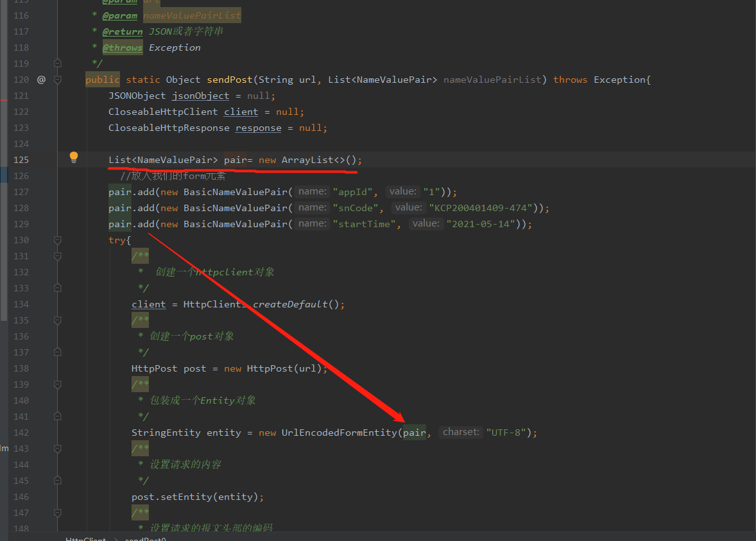Click the "UTF-8" string on line 142
This screenshot has width=756, height=541.
506,433
